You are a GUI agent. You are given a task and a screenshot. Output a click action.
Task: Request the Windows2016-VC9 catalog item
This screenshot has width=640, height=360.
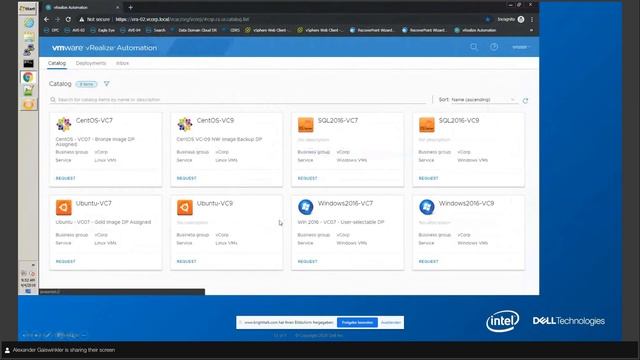click(x=428, y=261)
